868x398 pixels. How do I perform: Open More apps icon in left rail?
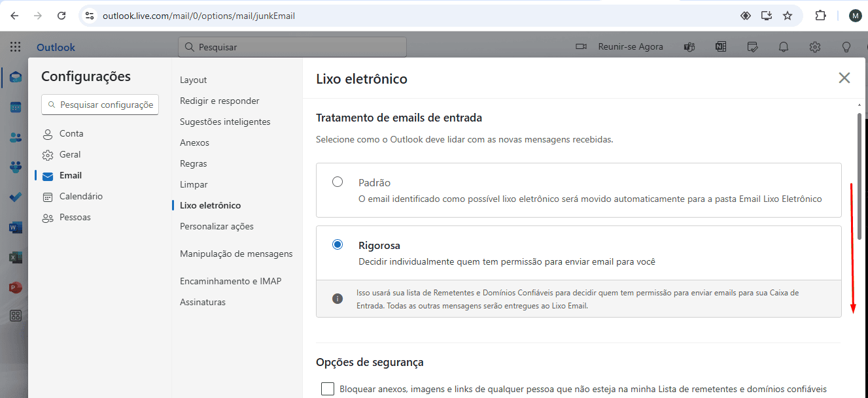16,316
